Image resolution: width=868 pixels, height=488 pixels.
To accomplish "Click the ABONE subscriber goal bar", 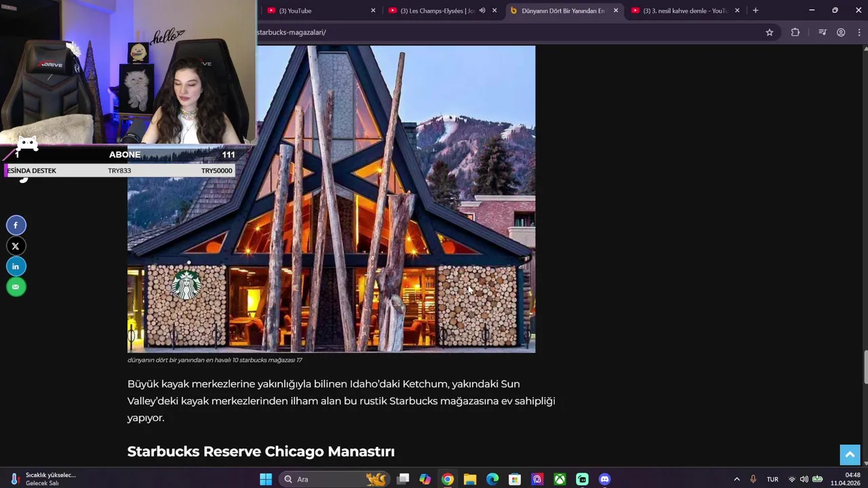I will (x=120, y=155).
